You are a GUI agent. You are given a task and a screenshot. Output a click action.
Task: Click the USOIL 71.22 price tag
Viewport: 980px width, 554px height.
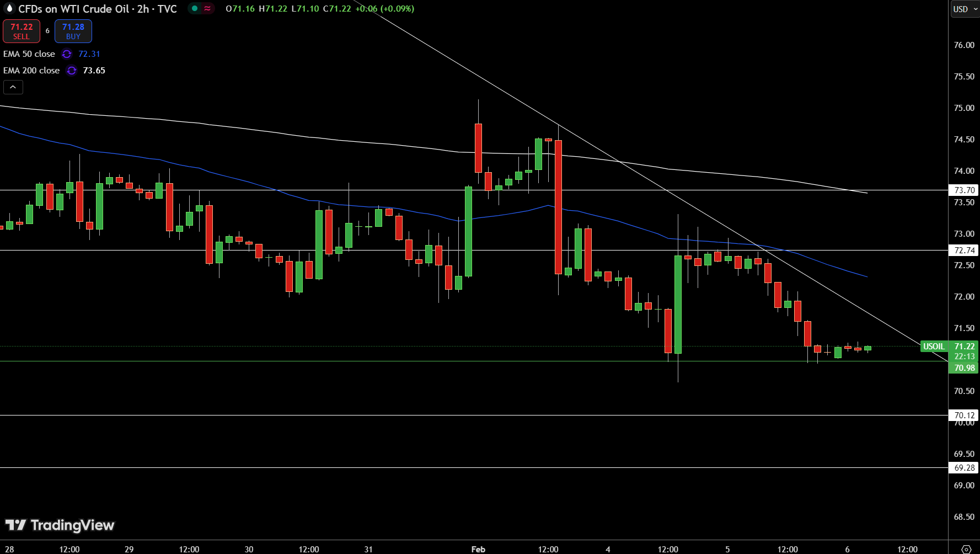(x=949, y=347)
